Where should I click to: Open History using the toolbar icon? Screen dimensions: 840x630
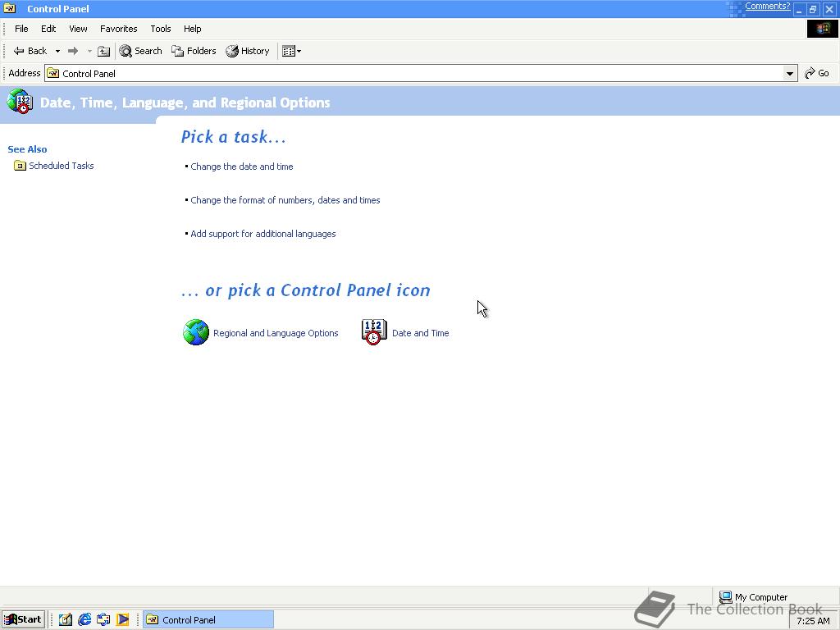click(248, 50)
